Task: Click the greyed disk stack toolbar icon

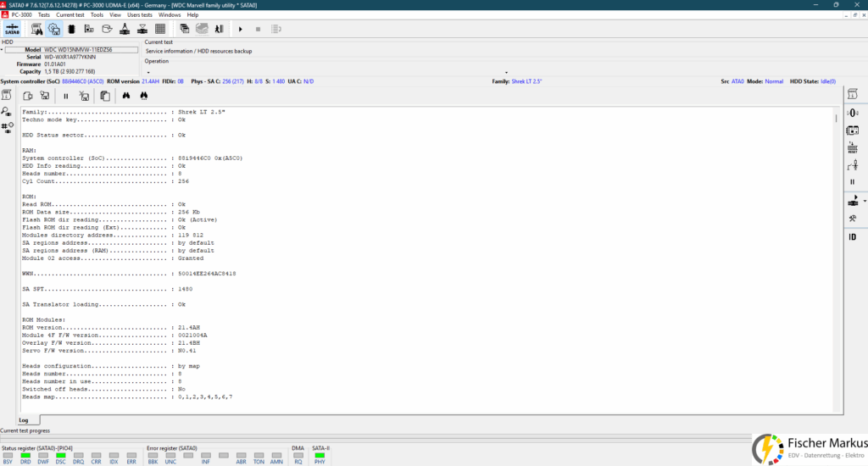Action: coord(202,30)
